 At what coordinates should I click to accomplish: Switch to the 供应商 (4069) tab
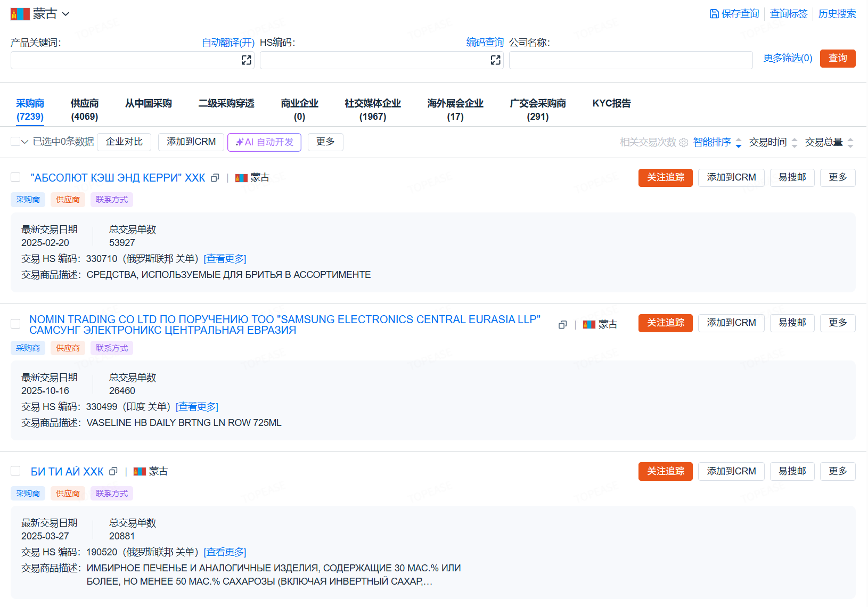[85, 110]
